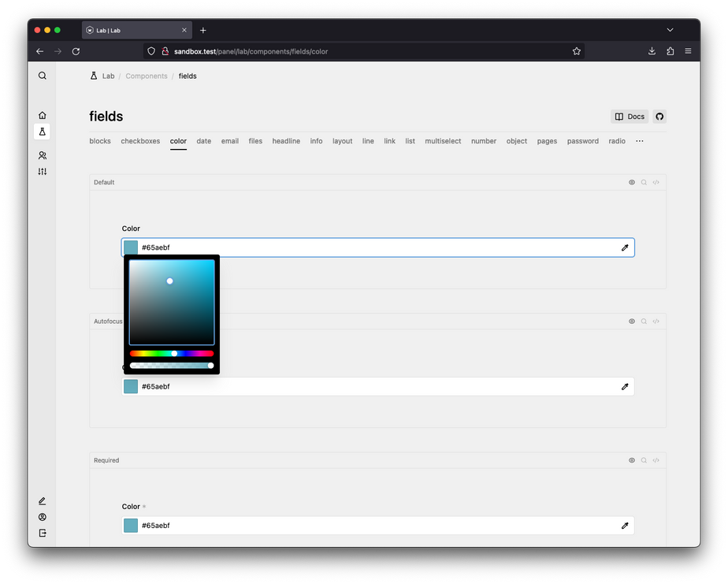728x584 pixels.
Task: Open the Users view in sidebar
Action: (43, 156)
